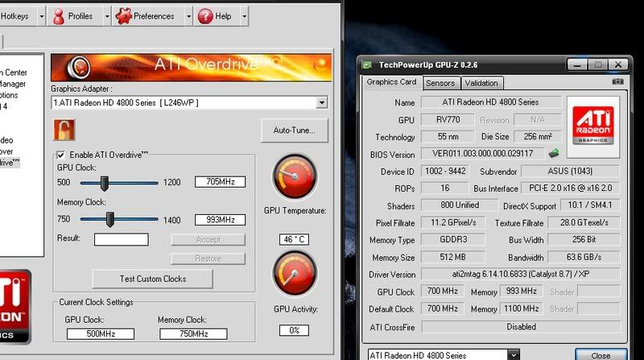Click the 512 MB memory size field
The width and height of the screenshot is (644, 360).
453,257
